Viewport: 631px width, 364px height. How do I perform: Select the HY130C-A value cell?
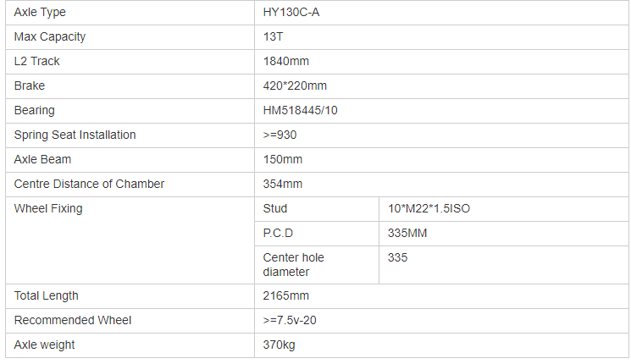(x=441, y=13)
